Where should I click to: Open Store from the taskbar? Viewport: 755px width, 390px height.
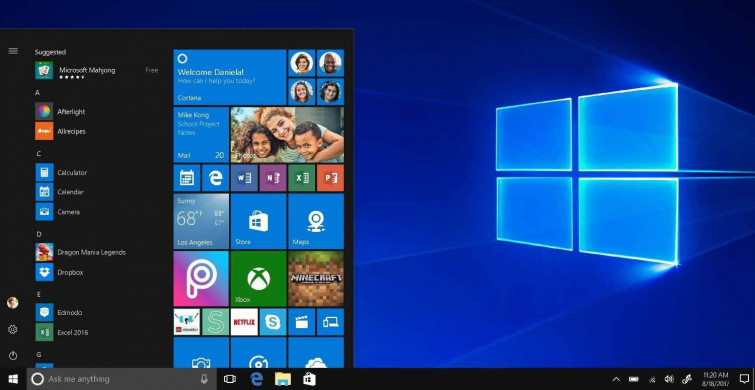coord(309,379)
